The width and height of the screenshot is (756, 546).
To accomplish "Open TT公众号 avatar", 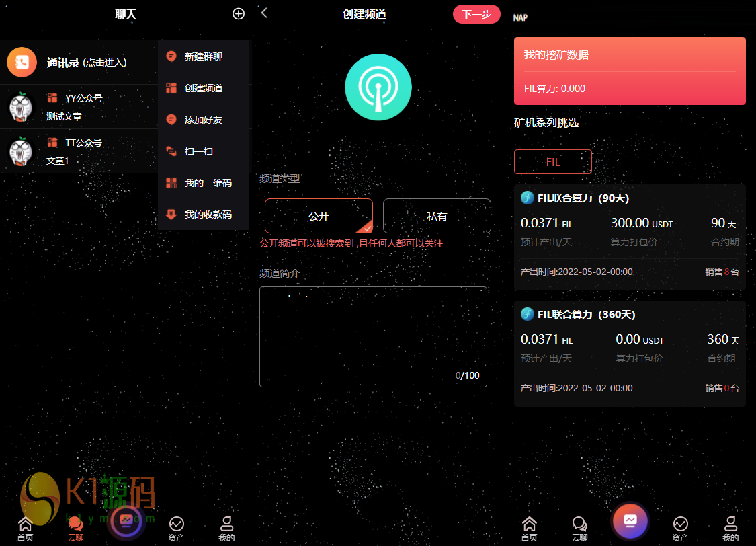I will (21, 151).
